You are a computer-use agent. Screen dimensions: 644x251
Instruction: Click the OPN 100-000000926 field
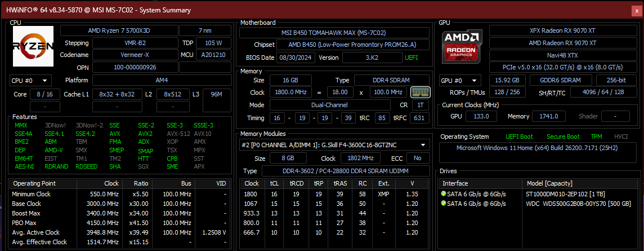pos(136,67)
